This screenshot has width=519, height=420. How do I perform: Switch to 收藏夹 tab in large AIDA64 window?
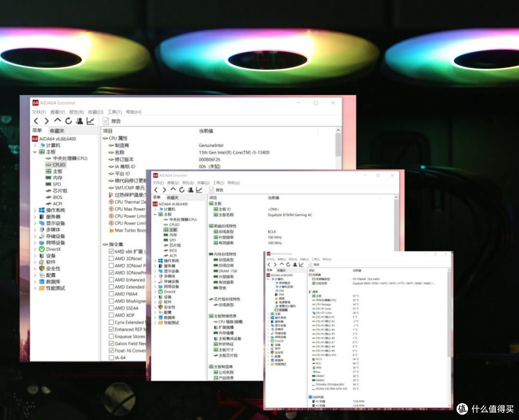click(x=57, y=131)
